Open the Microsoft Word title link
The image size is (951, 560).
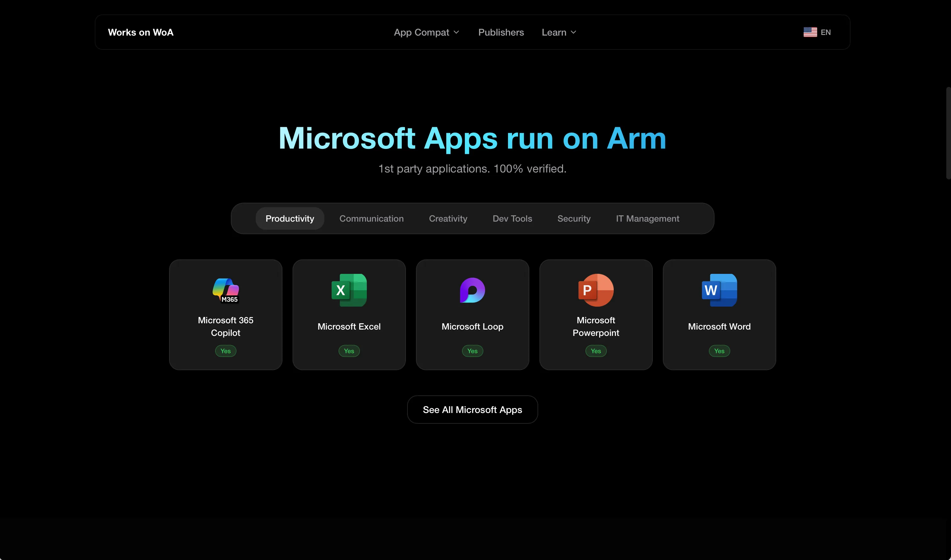click(719, 326)
